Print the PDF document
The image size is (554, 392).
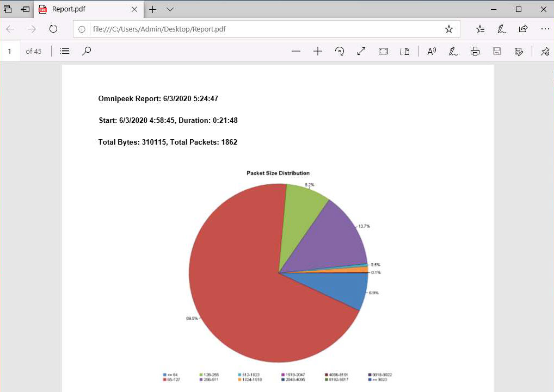(x=475, y=52)
